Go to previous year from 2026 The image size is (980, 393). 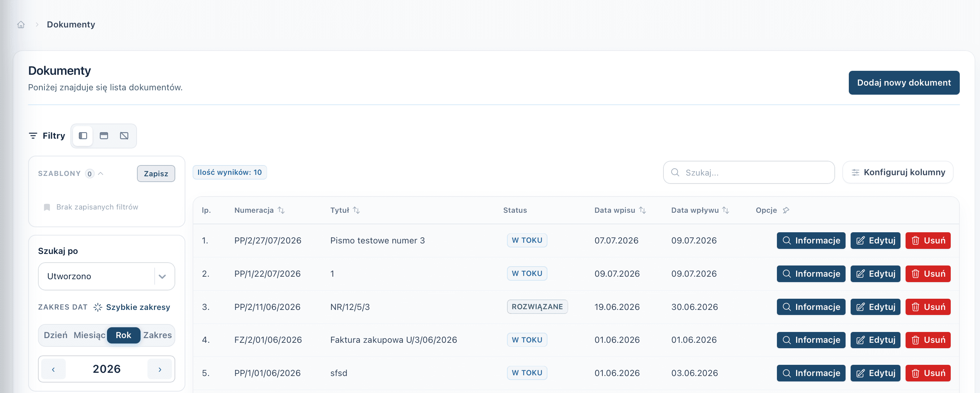(53, 369)
